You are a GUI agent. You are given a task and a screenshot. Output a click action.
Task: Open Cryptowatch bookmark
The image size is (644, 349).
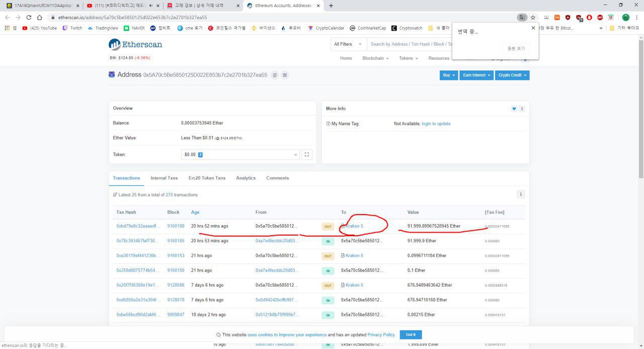point(407,28)
